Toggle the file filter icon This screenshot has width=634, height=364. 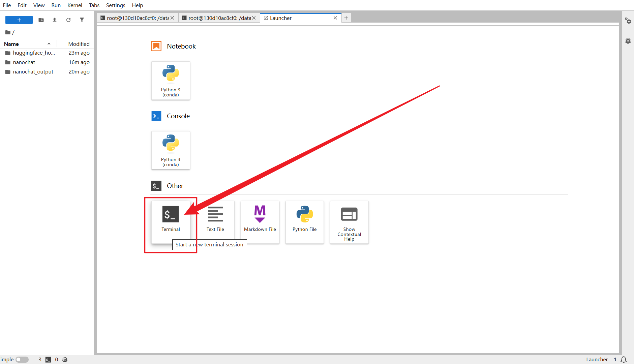coord(82,20)
